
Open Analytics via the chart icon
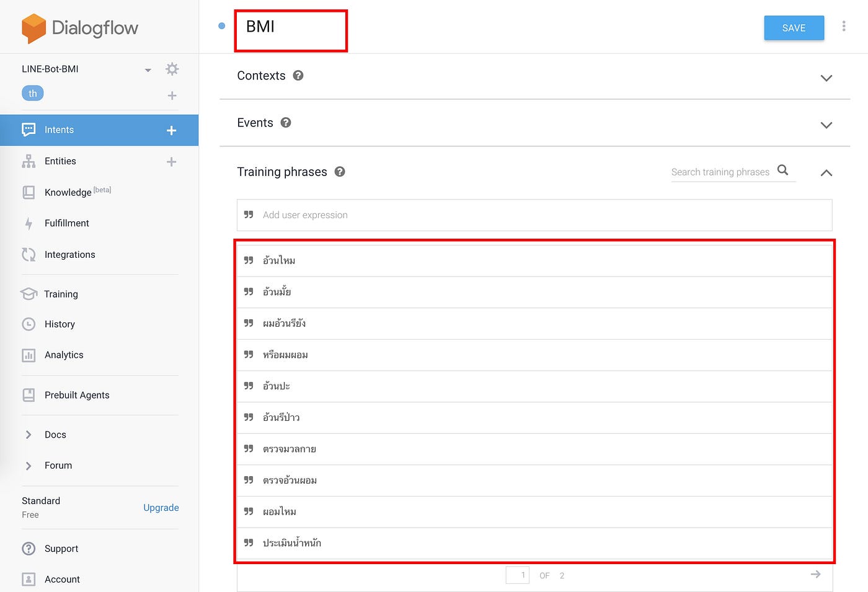point(29,355)
